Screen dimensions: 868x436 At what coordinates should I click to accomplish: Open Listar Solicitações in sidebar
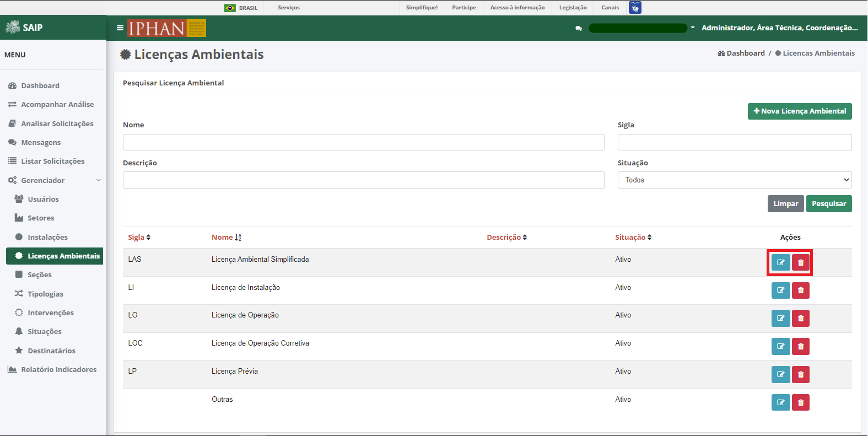tap(52, 161)
